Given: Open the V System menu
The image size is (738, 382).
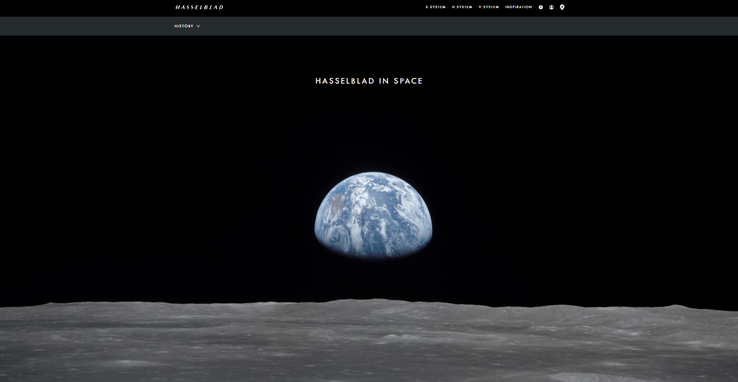Looking at the screenshot, I should (x=489, y=7).
